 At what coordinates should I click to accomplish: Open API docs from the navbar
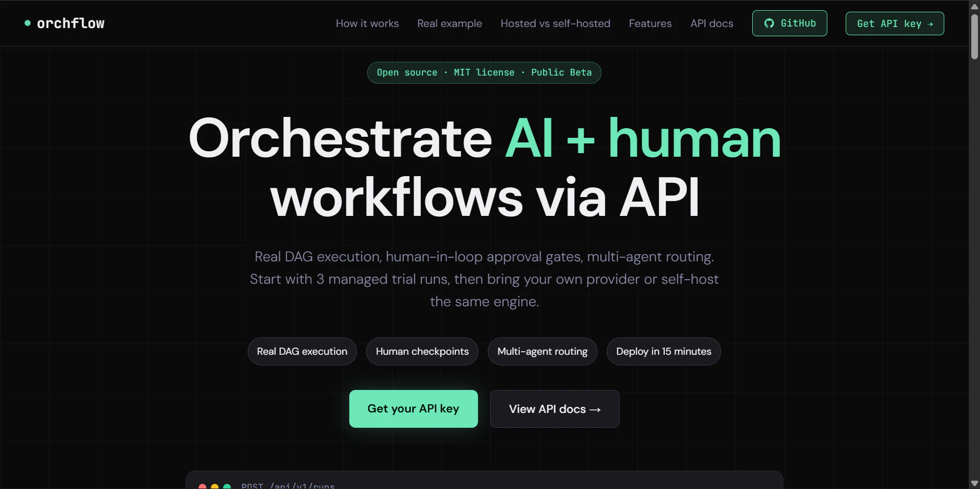711,23
